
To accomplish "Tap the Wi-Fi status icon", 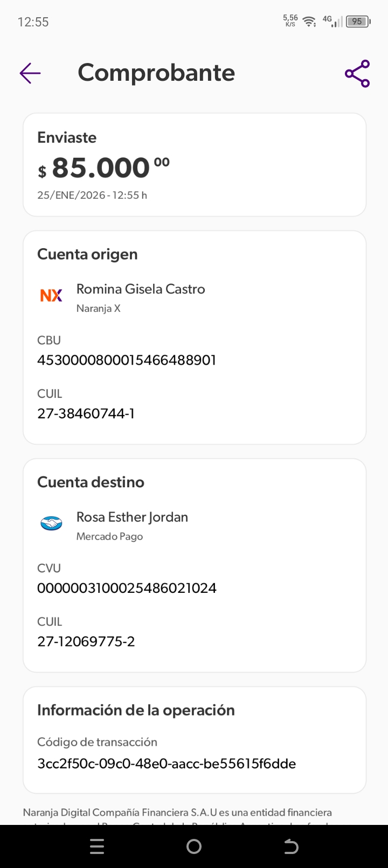I will (309, 22).
